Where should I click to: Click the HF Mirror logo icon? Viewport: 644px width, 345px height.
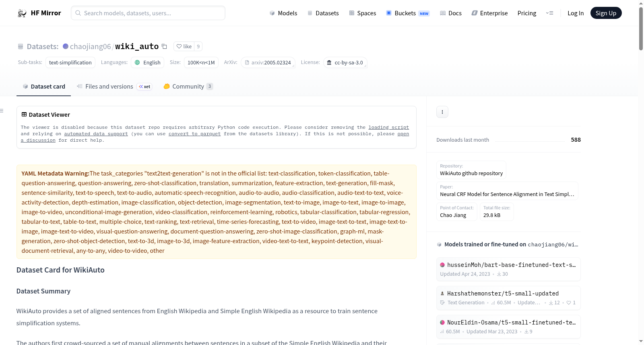pyautogui.click(x=22, y=13)
